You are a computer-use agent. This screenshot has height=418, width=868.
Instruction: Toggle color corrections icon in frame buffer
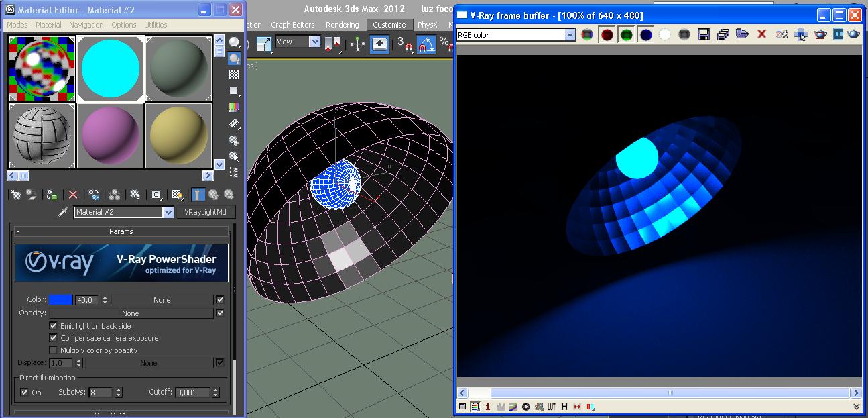coord(462,407)
